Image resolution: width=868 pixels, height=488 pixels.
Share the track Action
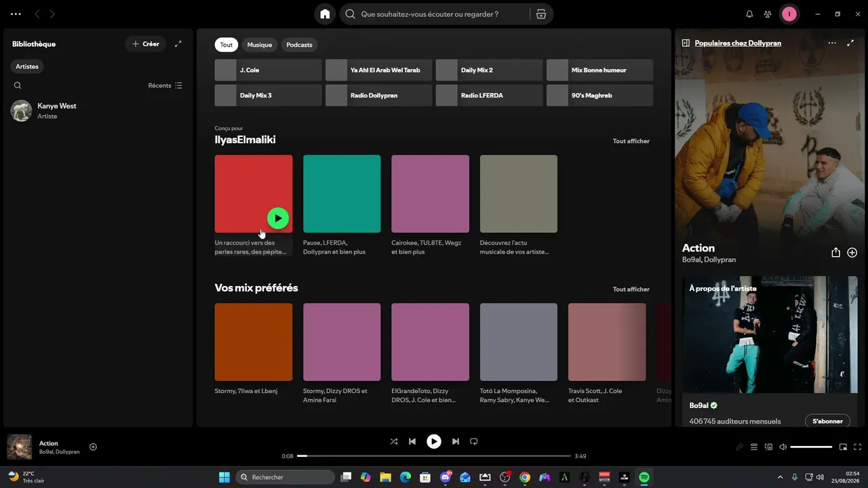pos(835,252)
